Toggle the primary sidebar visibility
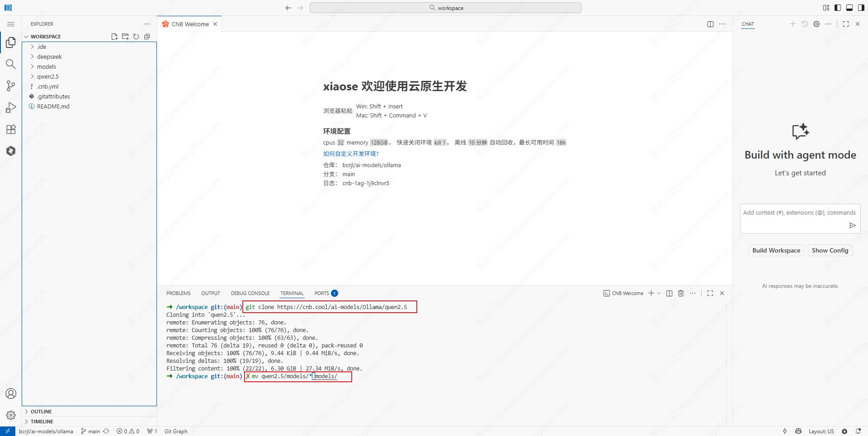868x436 pixels. [838, 8]
